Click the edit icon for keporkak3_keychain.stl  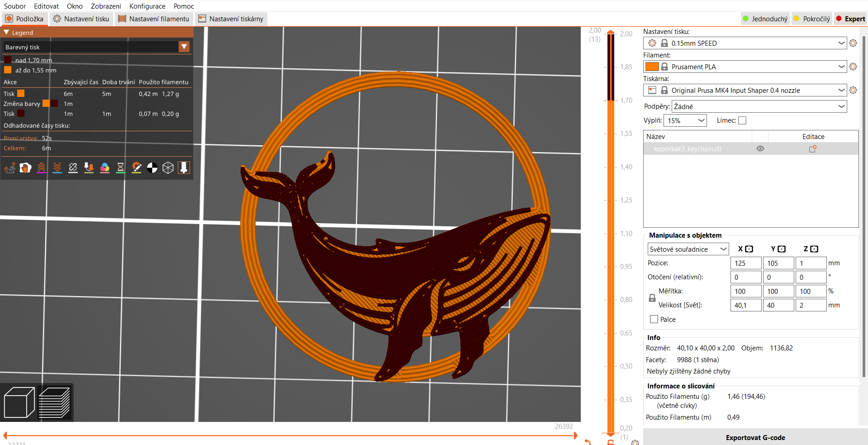click(x=813, y=148)
